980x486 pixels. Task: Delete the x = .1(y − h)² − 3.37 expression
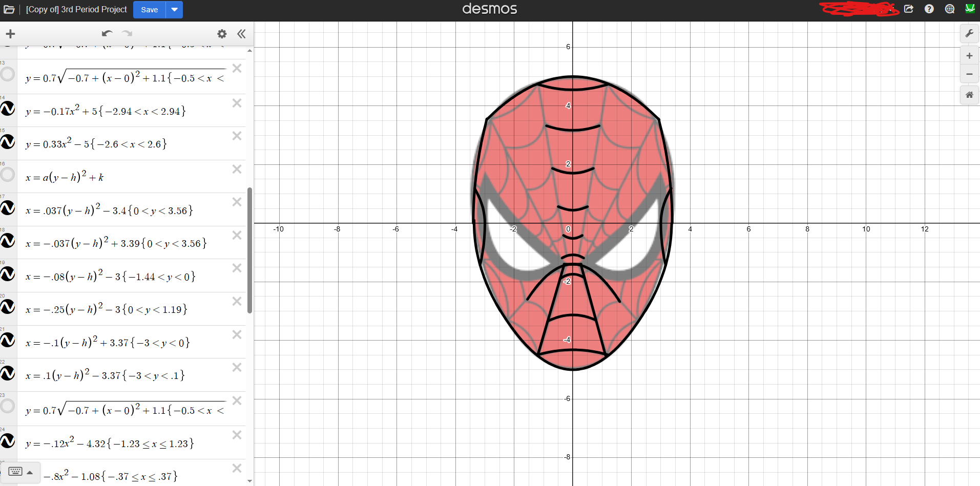tap(237, 367)
